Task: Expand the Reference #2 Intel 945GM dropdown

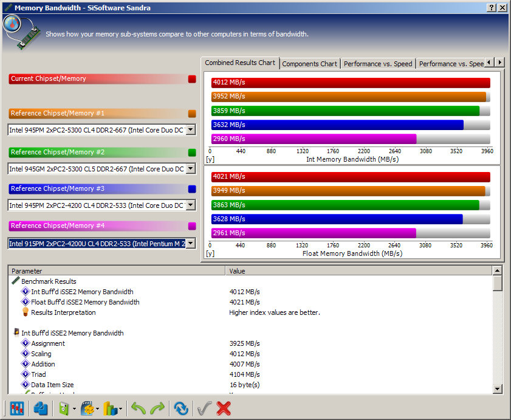Action: [x=191, y=168]
